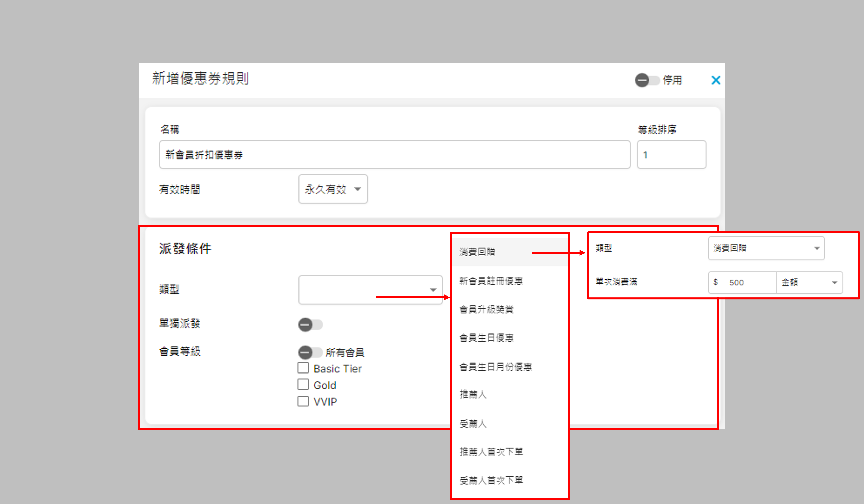Select 推薦人首次下單 option
Image resolution: width=864 pixels, height=504 pixels.
click(491, 452)
